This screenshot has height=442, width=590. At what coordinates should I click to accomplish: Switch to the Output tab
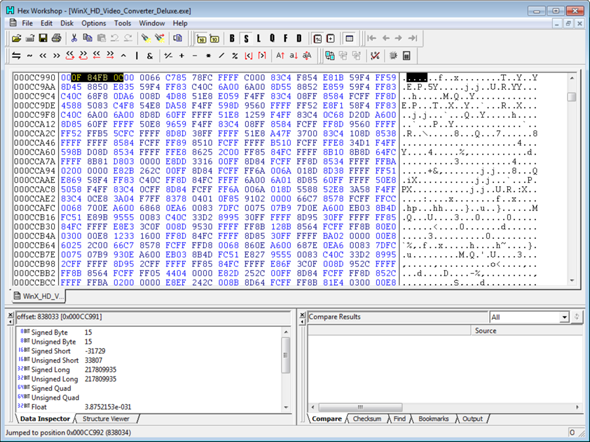[x=472, y=419]
